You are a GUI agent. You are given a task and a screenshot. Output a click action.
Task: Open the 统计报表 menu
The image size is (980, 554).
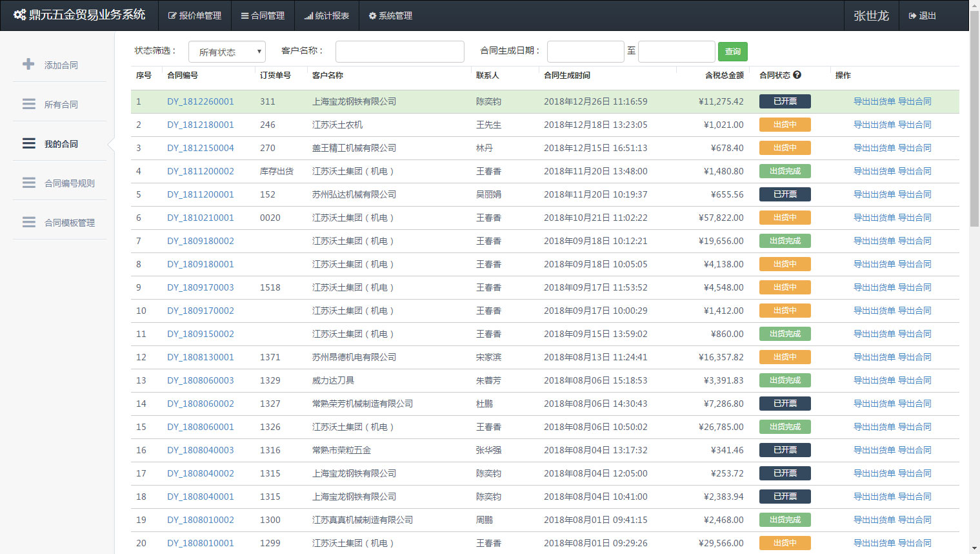[x=326, y=15]
